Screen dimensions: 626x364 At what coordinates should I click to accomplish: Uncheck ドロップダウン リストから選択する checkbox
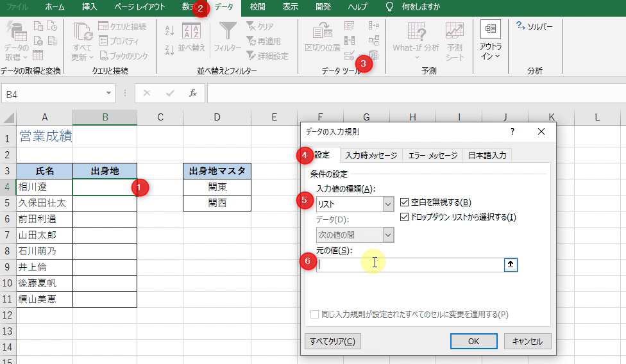pyautogui.click(x=405, y=217)
